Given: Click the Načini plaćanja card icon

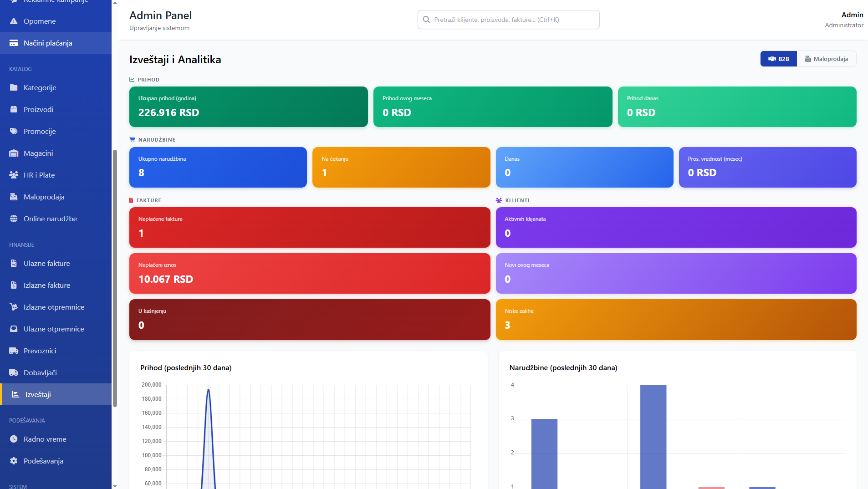Looking at the screenshot, I should pyautogui.click(x=14, y=43).
